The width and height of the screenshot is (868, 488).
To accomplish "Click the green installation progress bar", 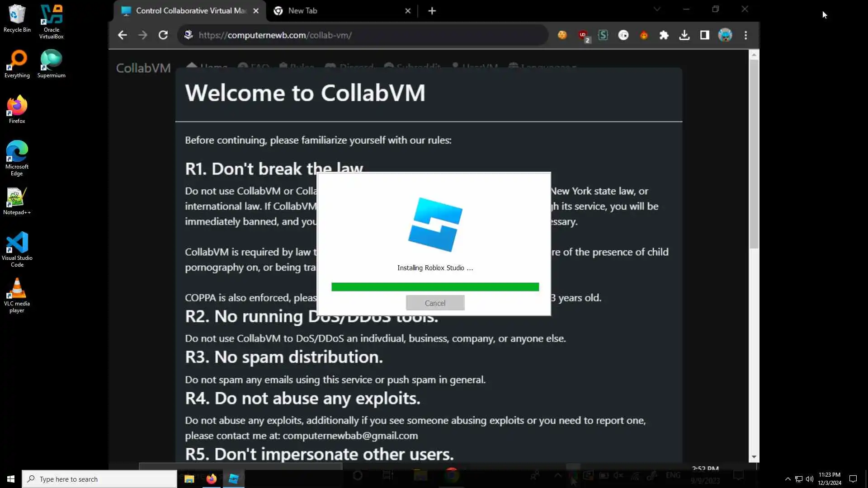I will [435, 287].
